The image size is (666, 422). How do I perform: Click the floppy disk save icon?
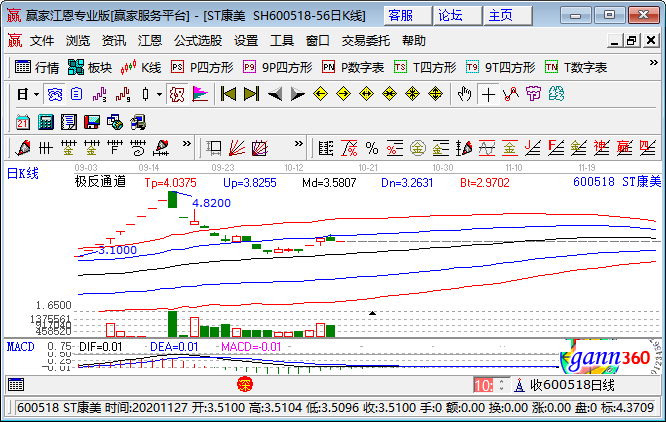click(92, 122)
